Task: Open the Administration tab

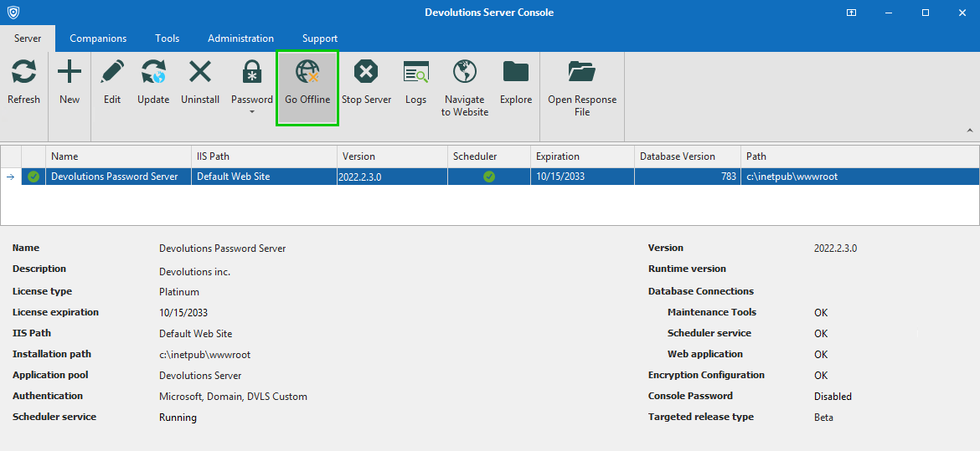Action: point(240,38)
